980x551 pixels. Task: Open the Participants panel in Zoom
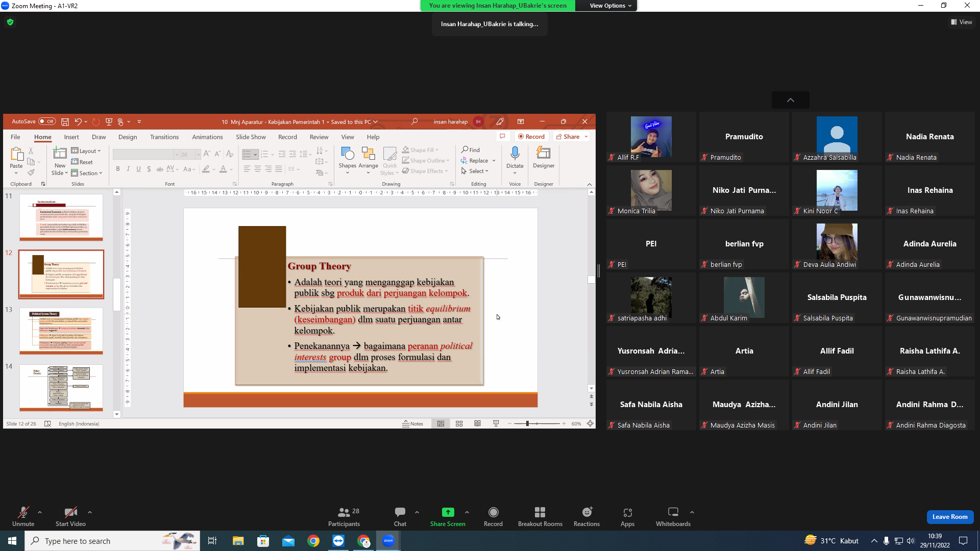344,516
